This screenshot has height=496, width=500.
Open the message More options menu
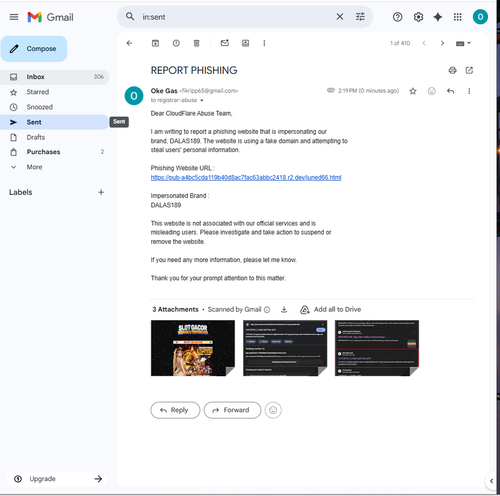pos(469,91)
